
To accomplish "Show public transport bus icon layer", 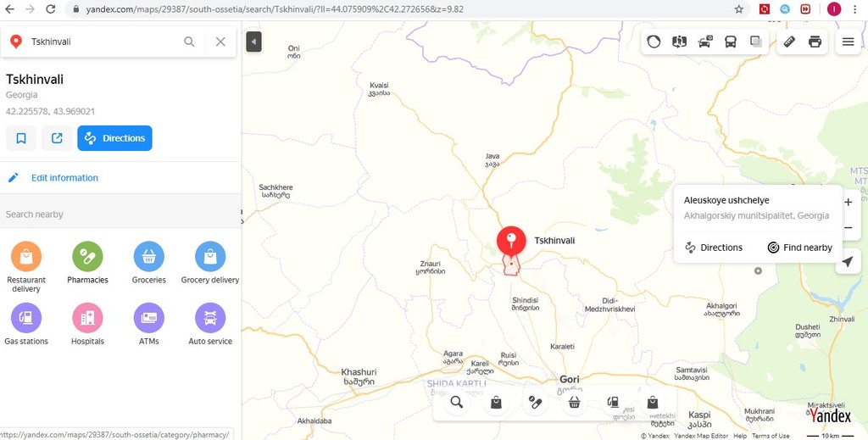I will (x=731, y=42).
